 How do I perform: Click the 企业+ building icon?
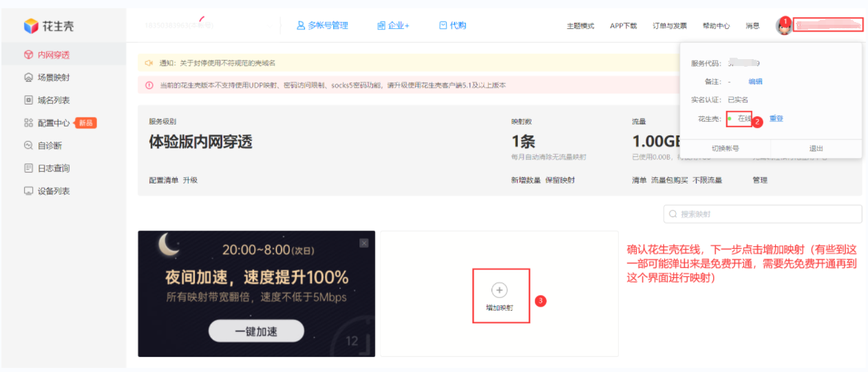pyautogui.click(x=381, y=25)
